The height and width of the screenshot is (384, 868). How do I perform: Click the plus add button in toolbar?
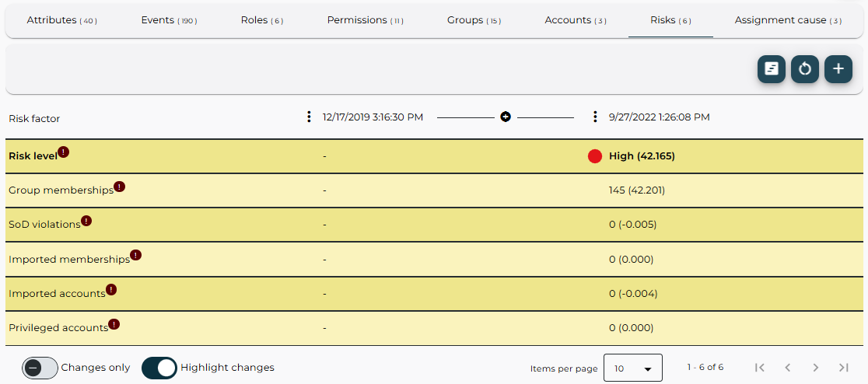(x=838, y=69)
